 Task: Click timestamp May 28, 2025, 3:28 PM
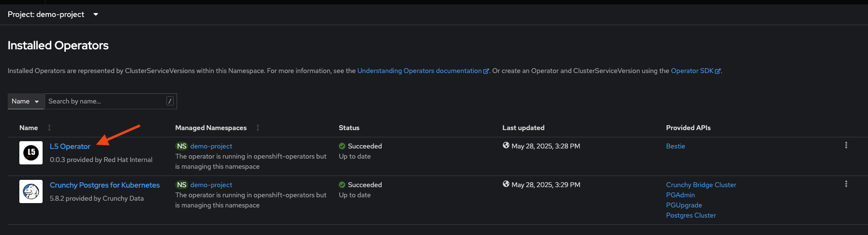tap(546, 146)
